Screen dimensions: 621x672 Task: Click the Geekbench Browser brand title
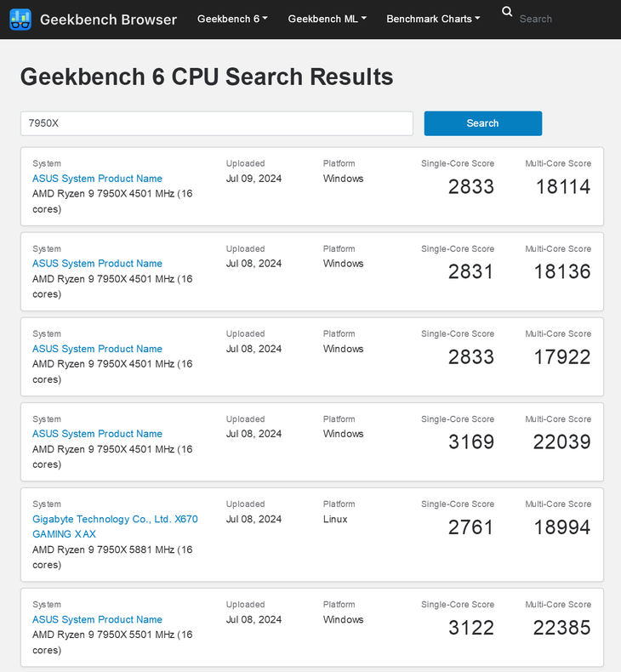[109, 19]
